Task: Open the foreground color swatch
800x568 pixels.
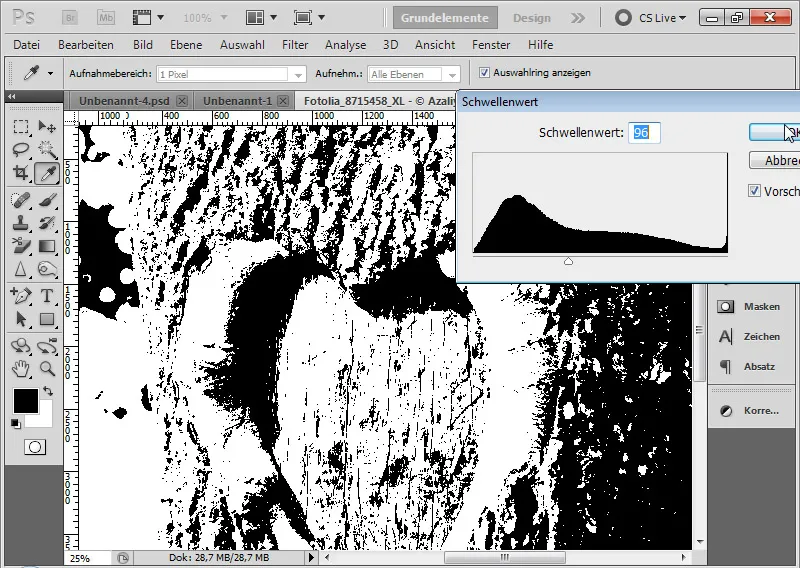Action: (x=26, y=401)
